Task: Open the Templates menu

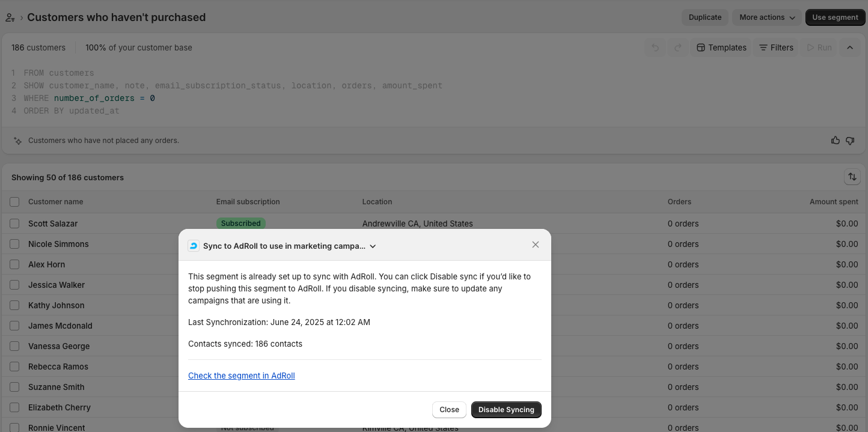Action: 721,47
